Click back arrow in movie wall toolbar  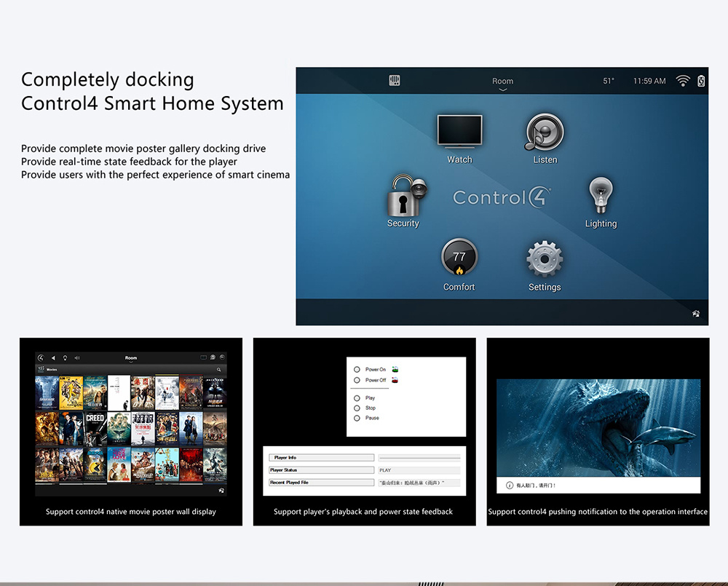click(x=52, y=357)
